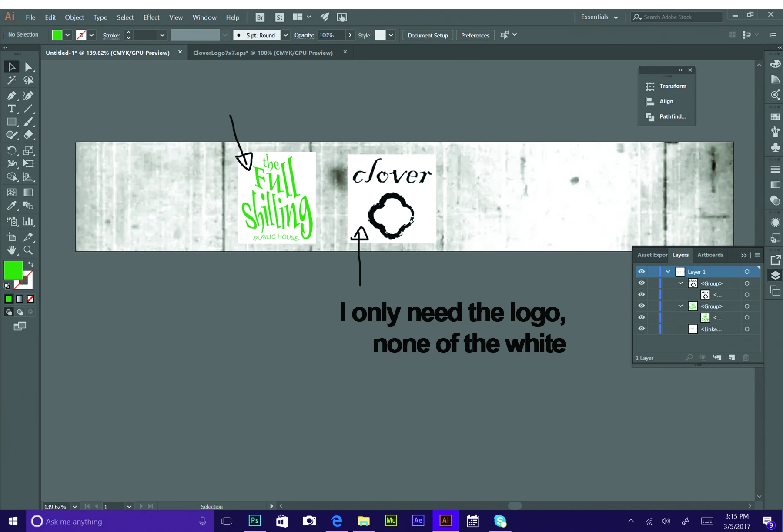Select the Pen tool
Viewport: 783px width, 532px height.
coord(12,96)
